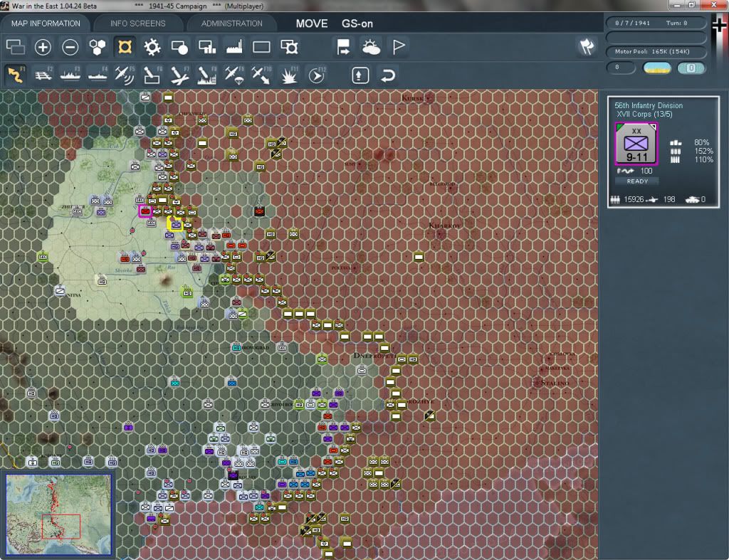The height and width of the screenshot is (560, 729).
Task: Select the yellow-highlighted infantry unit on map
Action: coord(175,224)
